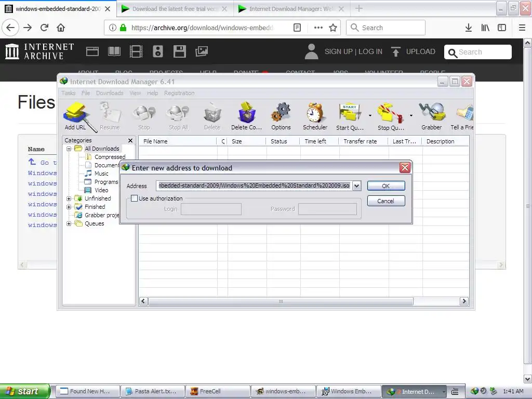Expand the Unfinished category node
532x399 pixels.
(69, 198)
